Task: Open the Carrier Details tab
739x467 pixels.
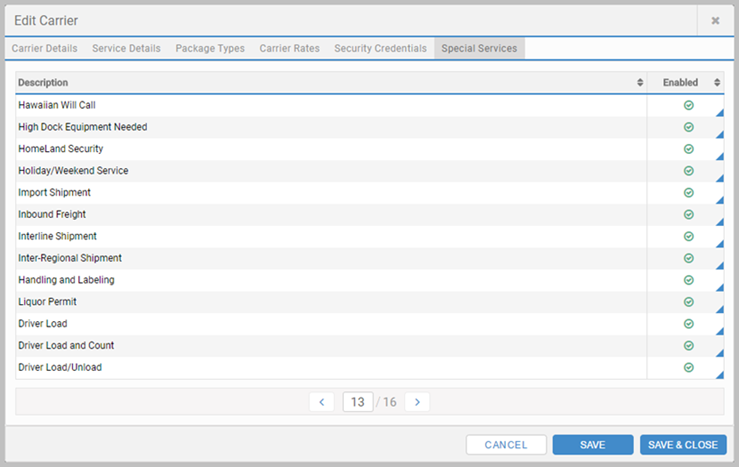Action: pos(44,49)
